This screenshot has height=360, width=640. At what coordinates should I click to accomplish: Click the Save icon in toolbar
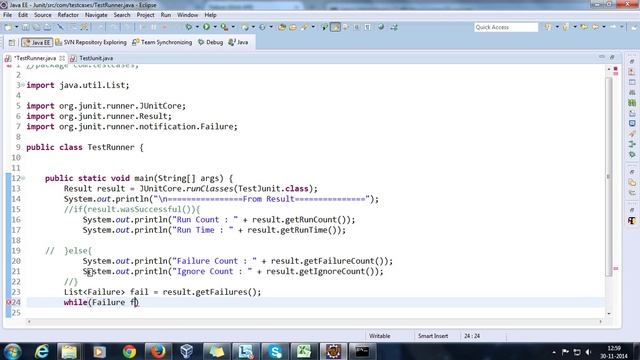(25, 27)
